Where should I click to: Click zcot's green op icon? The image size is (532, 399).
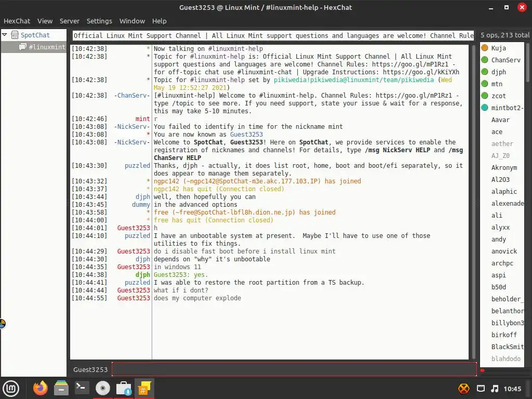[x=485, y=96]
